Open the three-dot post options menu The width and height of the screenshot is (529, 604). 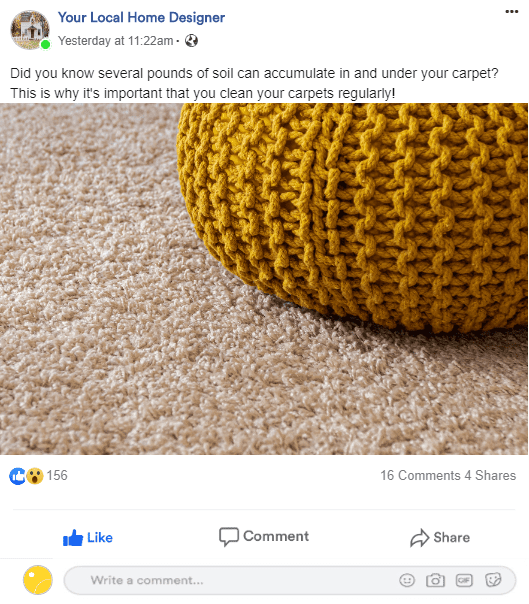(511, 12)
